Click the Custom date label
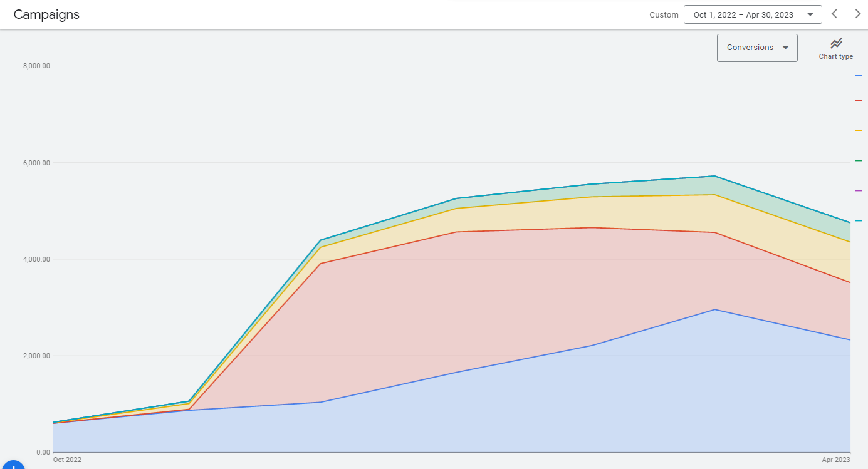Viewport: 868px width, 469px height. (x=664, y=15)
